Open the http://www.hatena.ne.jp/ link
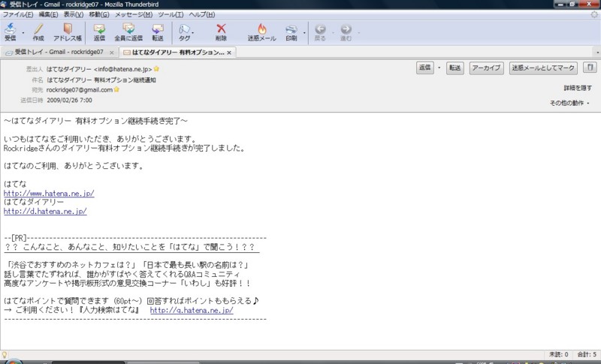601x364 pixels. 49,194
